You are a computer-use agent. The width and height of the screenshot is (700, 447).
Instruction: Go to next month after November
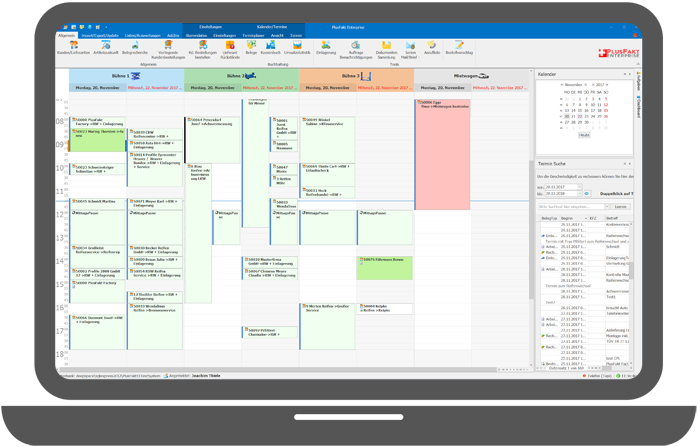(586, 85)
